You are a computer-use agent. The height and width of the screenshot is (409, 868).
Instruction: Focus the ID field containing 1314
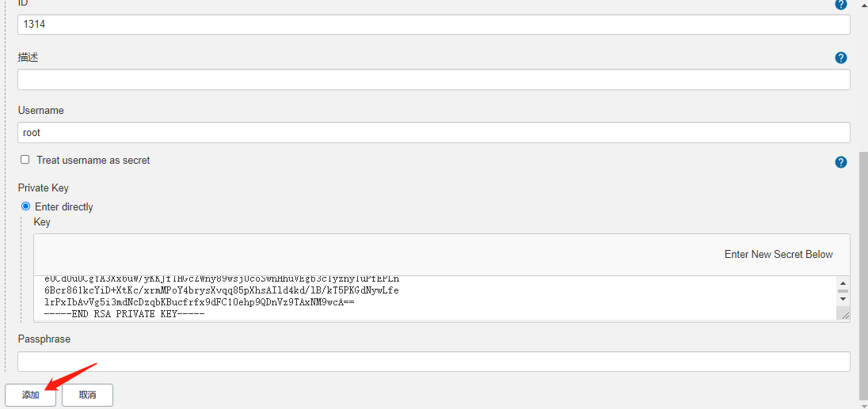coord(433,25)
